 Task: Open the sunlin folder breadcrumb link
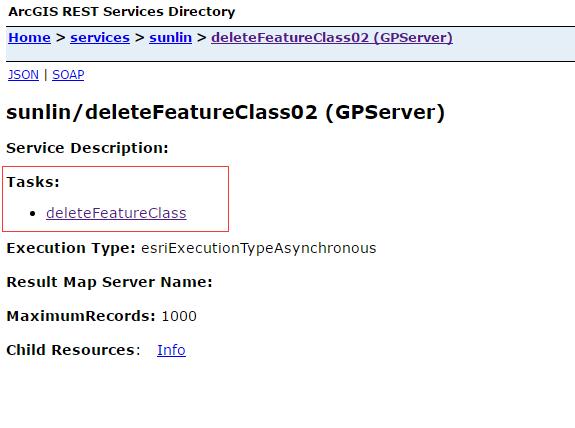click(x=171, y=37)
